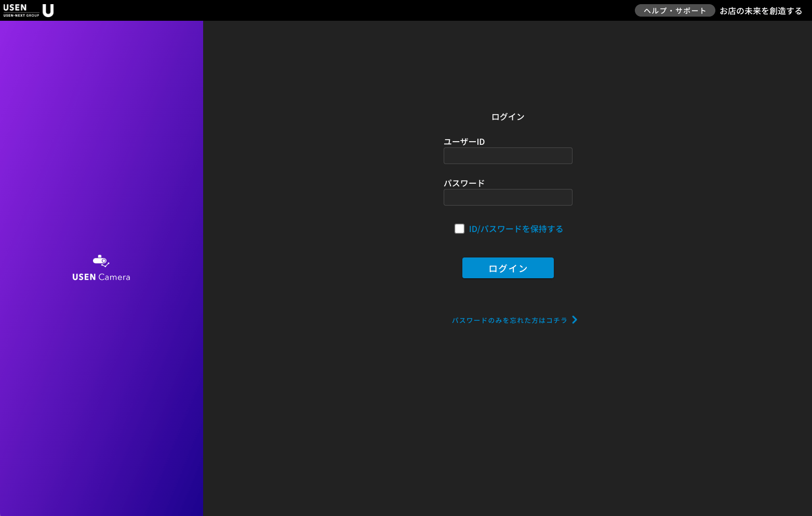This screenshot has height=516, width=812.
Task: Click the ID/パスワードを保持する label text
Action: click(x=516, y=229)
